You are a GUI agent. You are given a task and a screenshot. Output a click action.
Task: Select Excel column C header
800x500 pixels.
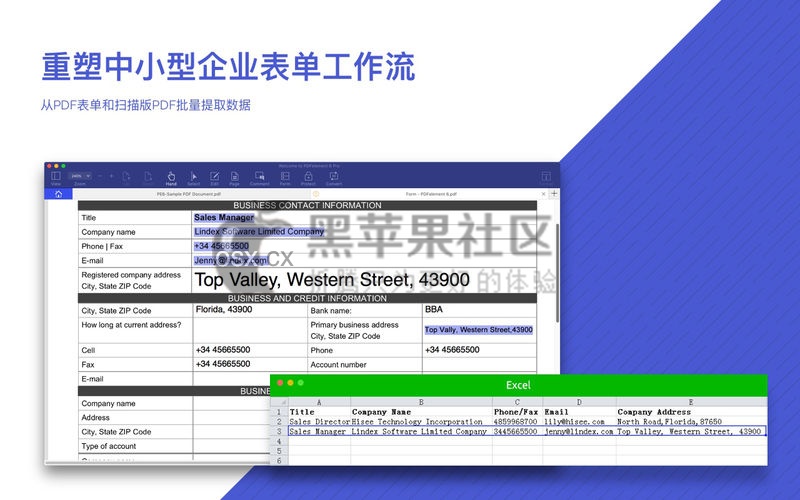pos(517,402)
